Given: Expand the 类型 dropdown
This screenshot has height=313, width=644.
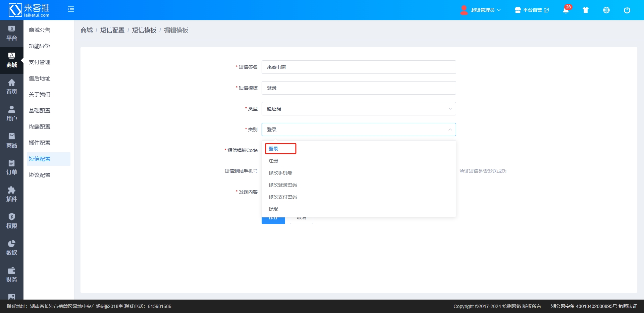Looking at the screenshot, I should click(358, 109).
